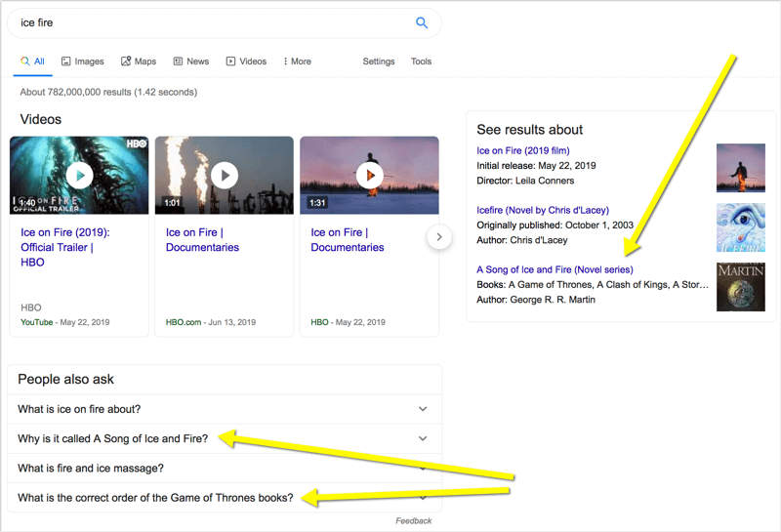Open 'Ice on Fire (2019 film)' result
The height and width of the screenshot is (532, 781).
[523, 150]
